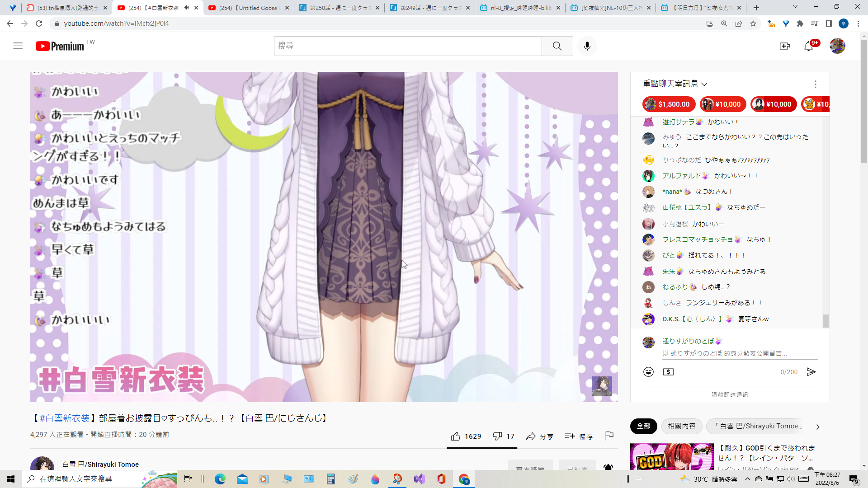Open Calculator from taskbar
Screen dimensions: 868x488
[331, 479]
